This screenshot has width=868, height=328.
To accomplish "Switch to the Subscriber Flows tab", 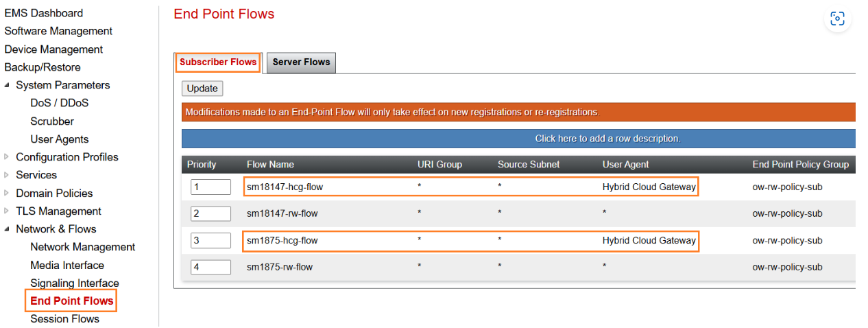I will pos(218,62).
